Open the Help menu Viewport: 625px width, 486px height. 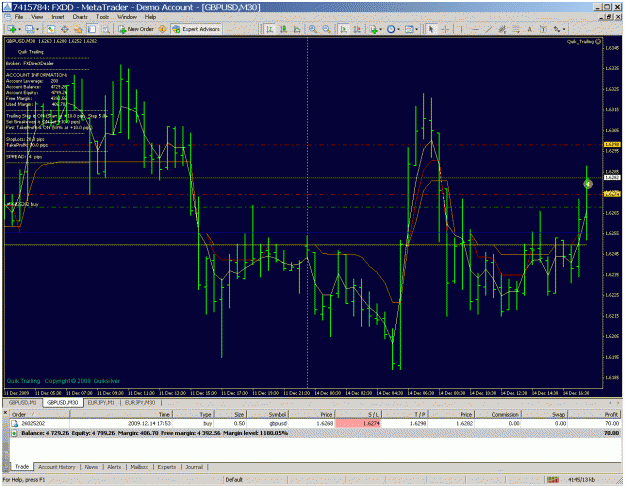(150, 17)
